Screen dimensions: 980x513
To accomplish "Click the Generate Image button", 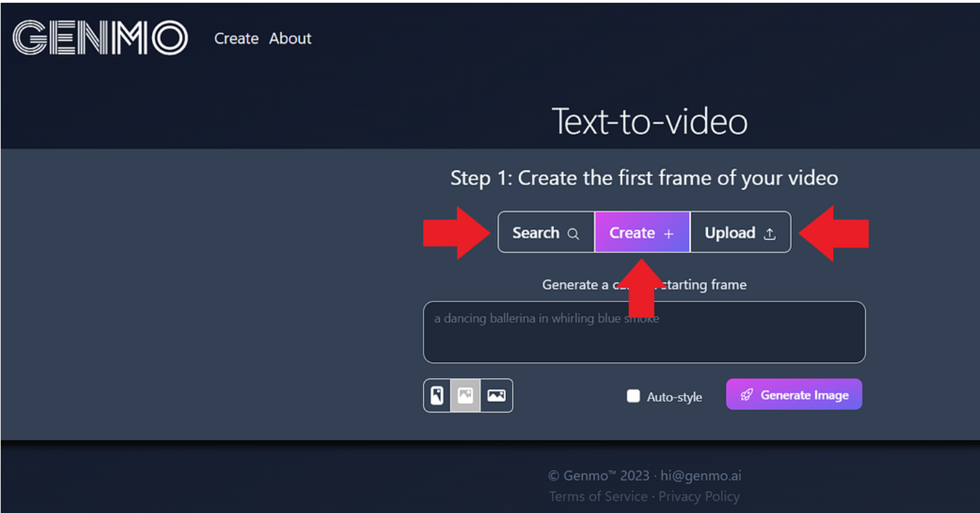I will [794, 395].
